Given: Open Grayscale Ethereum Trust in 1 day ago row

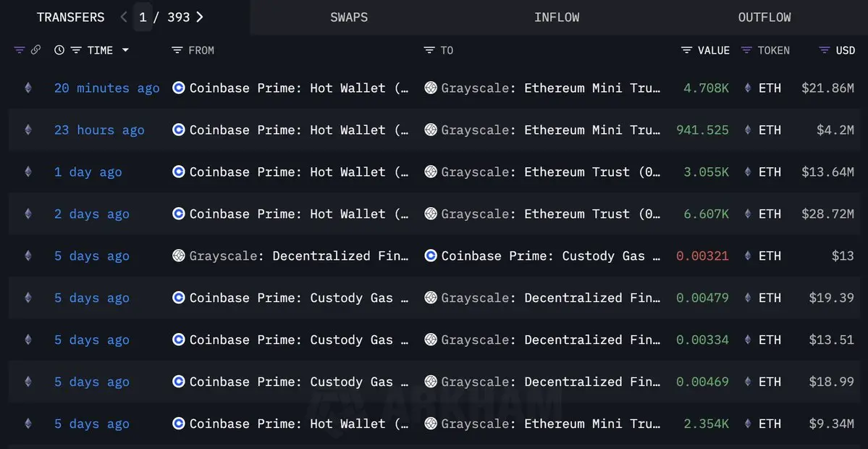Looking at the screenshot, I should 551,172.
